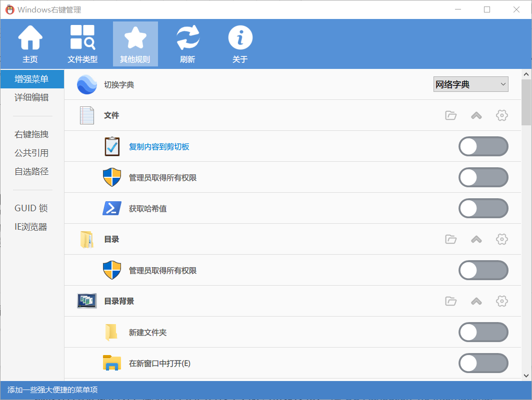532x400 pixels.
Task: Click the 复制内容到剪切板 blue link text
Action: pyautogui.click(x=159, y=147)
